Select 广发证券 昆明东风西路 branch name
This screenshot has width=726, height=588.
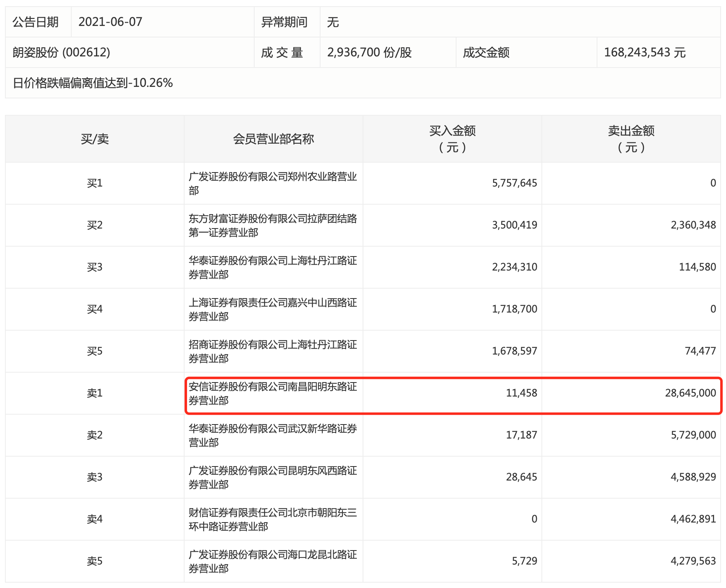272,477
